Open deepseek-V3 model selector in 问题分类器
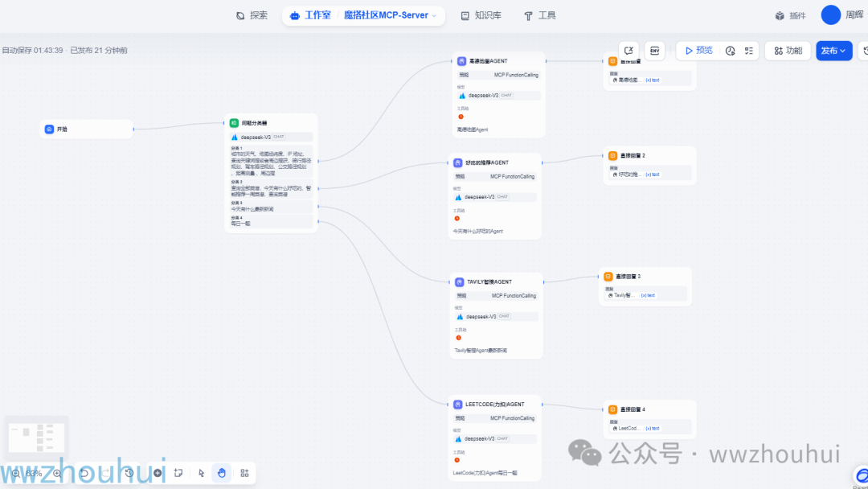 [272, 137]
